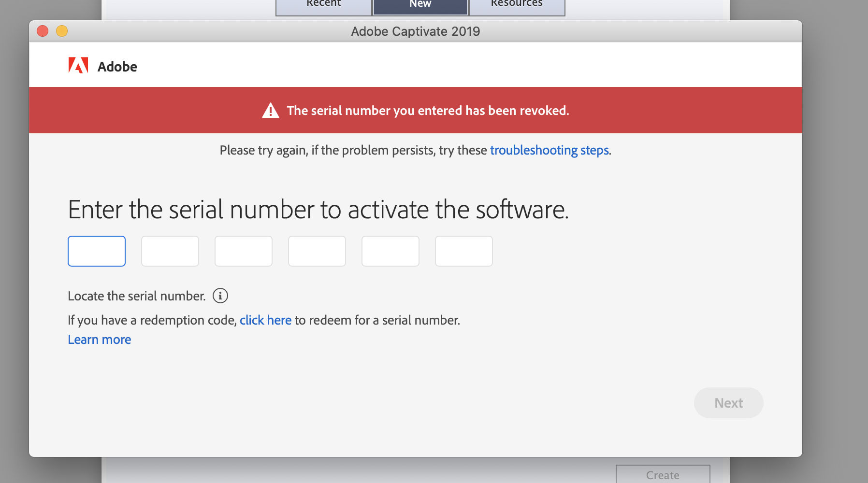Screen dimensions: 868x483
Task: Click the warning triangle icon in red banner
Action: point(271,111)
